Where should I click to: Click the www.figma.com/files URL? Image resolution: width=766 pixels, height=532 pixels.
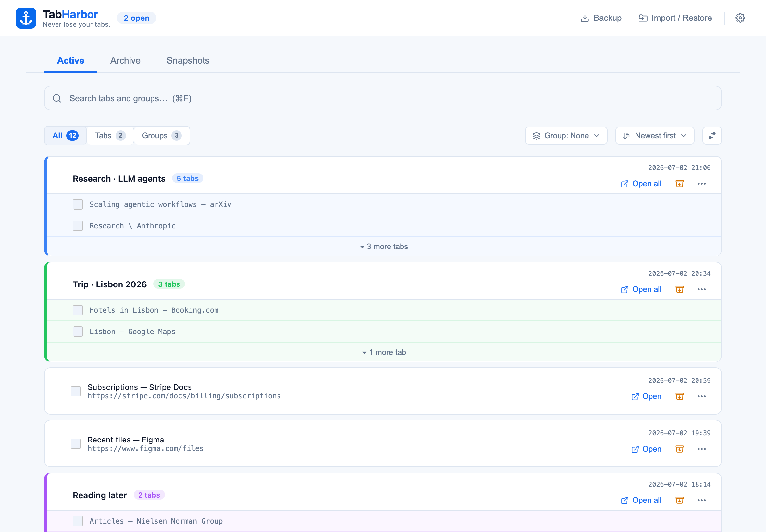tap(145, 449)
